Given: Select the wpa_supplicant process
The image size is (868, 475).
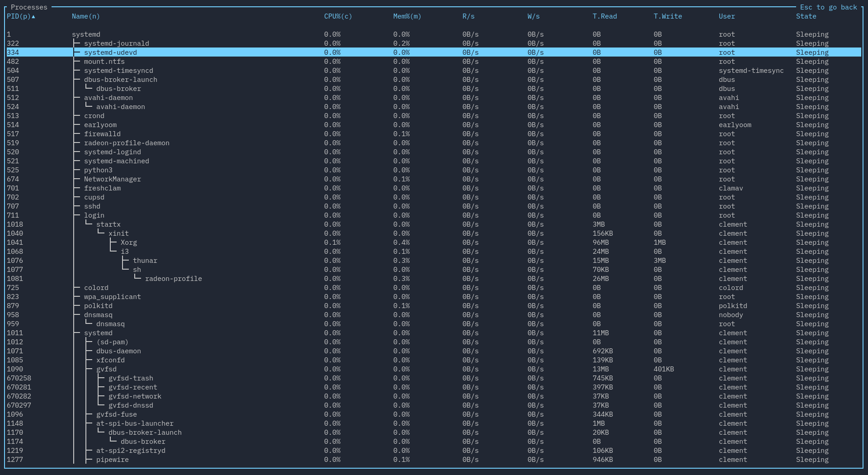Looking at the screenshot, I should [x=112, y=297].
